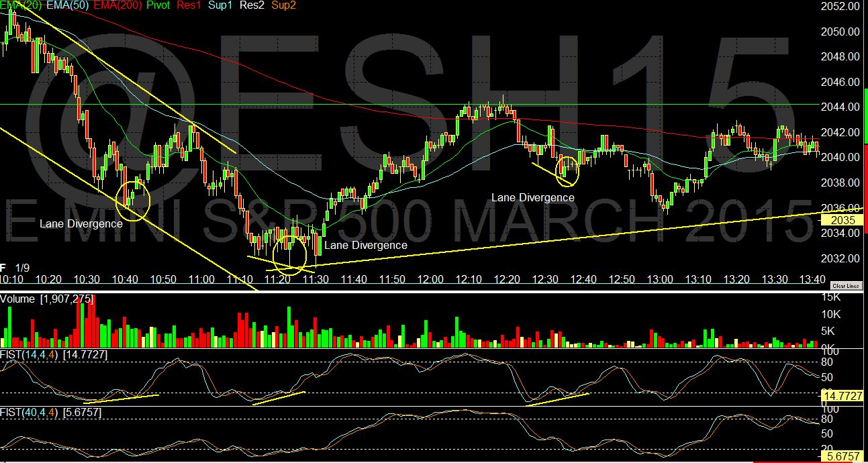
Task: Open the Volume indicator label
Action: click(x=17, y=299)
